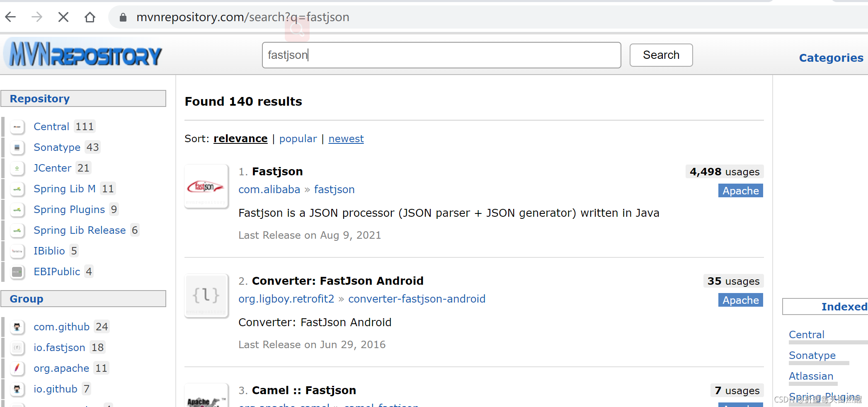Click the Apache license tag for Fastjson
The width and height of the screenshot is (868, 407).
tap(741, 191)
